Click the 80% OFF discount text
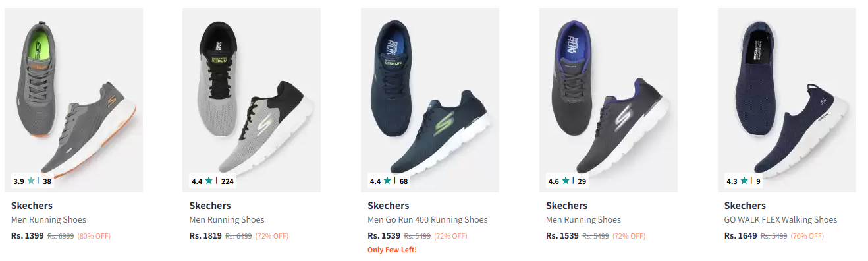The height and width of the screenshot is (261, 868). [x=94, y=236]
